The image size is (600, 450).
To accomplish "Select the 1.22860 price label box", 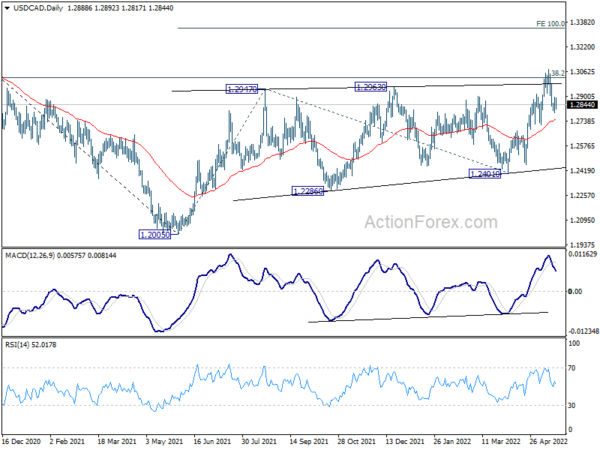I will 308,191.
